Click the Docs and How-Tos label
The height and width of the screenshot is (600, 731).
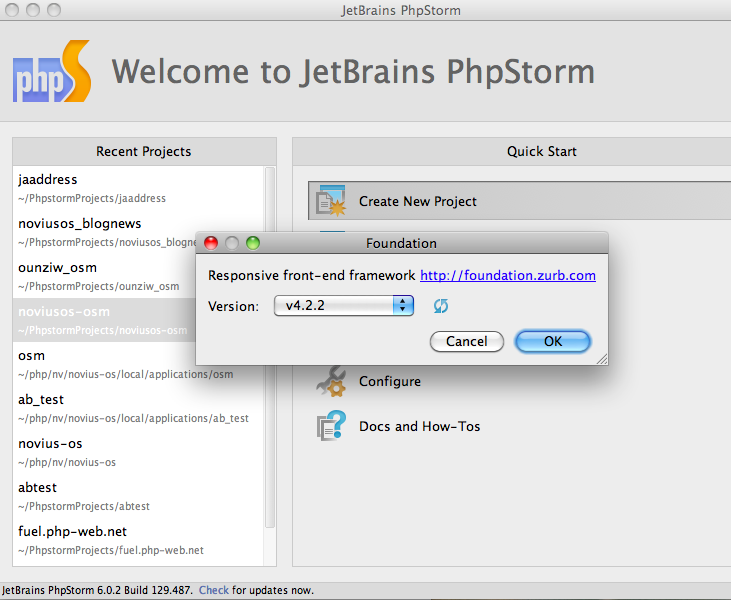tap(420, 426)
